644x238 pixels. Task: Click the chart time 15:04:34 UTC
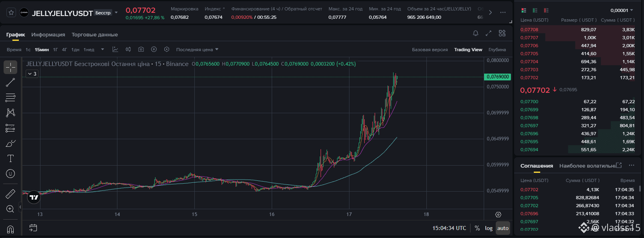pos(449,228)
